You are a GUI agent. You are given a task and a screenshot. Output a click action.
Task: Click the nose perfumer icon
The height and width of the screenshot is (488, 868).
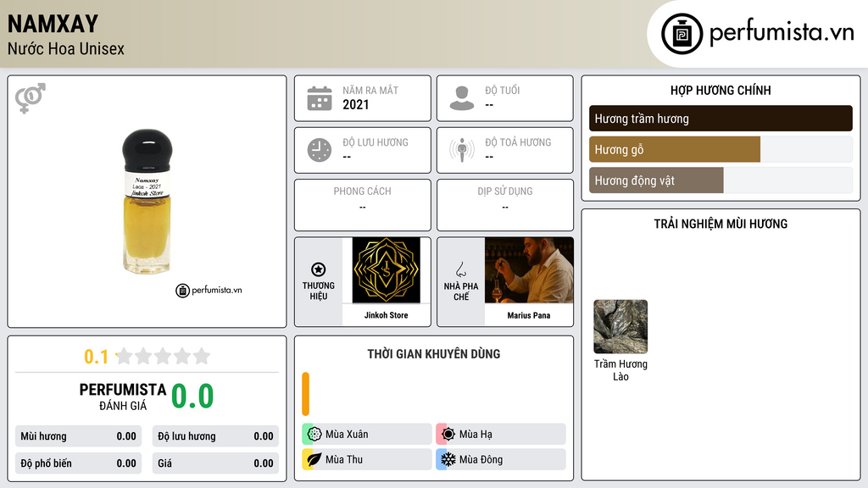click(x=460, y=269)
